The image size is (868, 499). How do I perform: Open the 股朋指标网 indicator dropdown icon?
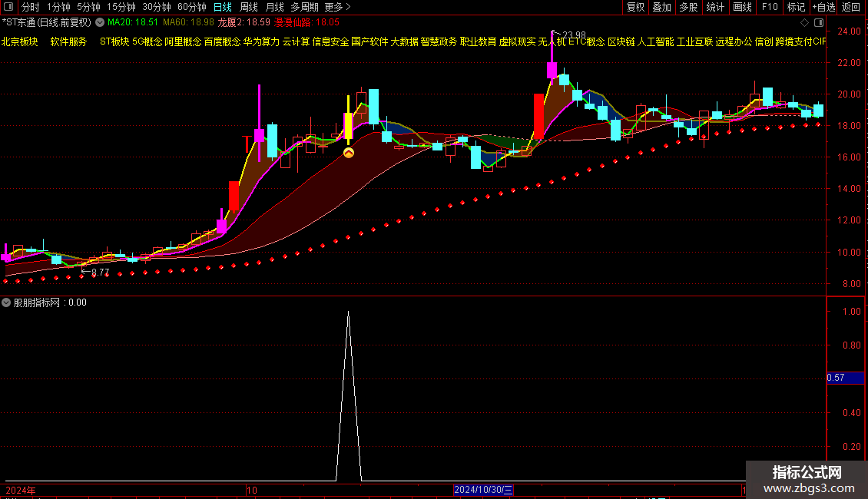[x=6, y=302]
